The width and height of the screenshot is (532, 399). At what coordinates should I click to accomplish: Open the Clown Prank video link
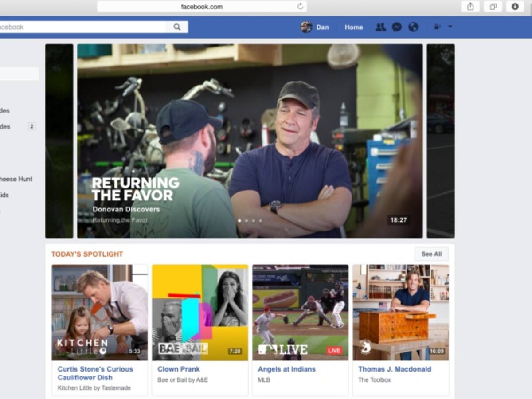pos(179,369)
